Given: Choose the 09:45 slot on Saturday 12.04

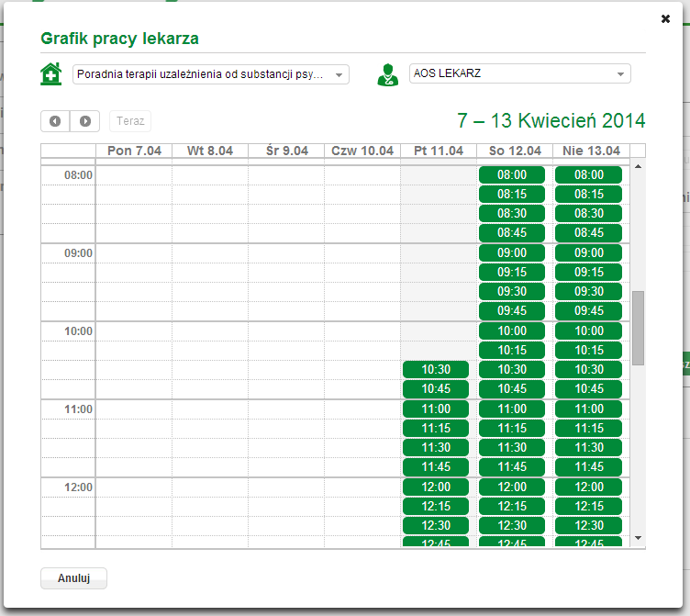Looking at the screenshot, I should (512, 311).
